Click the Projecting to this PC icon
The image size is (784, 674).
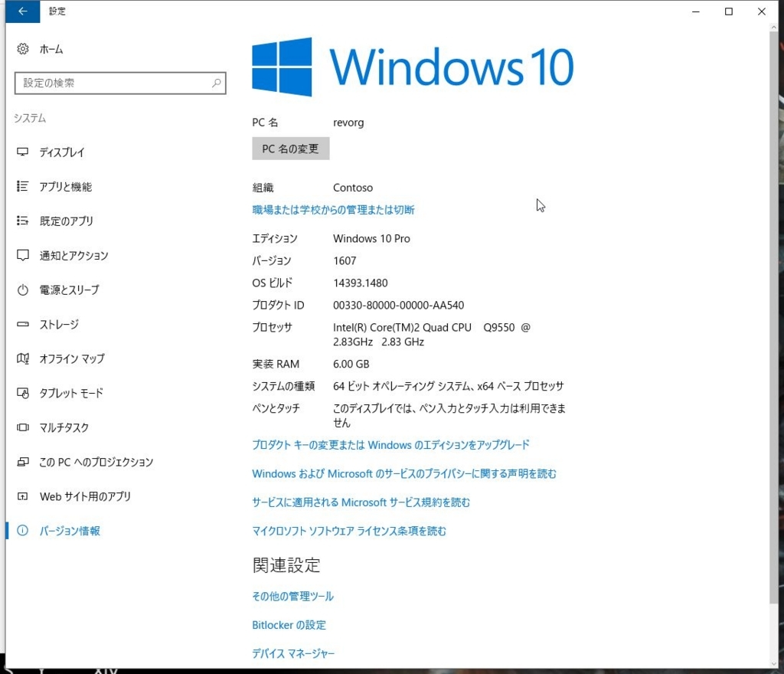point(22,462)
